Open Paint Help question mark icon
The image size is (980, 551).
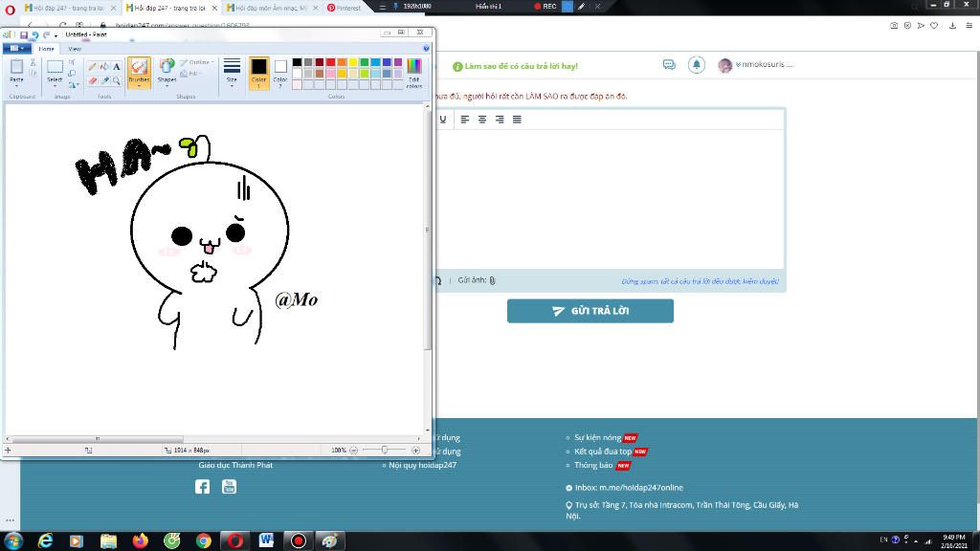[426, 48]
